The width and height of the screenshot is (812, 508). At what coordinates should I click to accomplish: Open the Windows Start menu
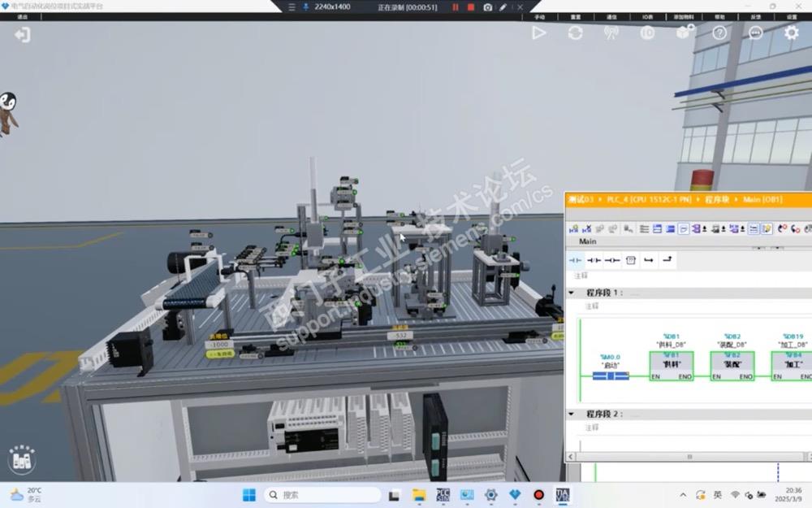click(x=249, y=495)
